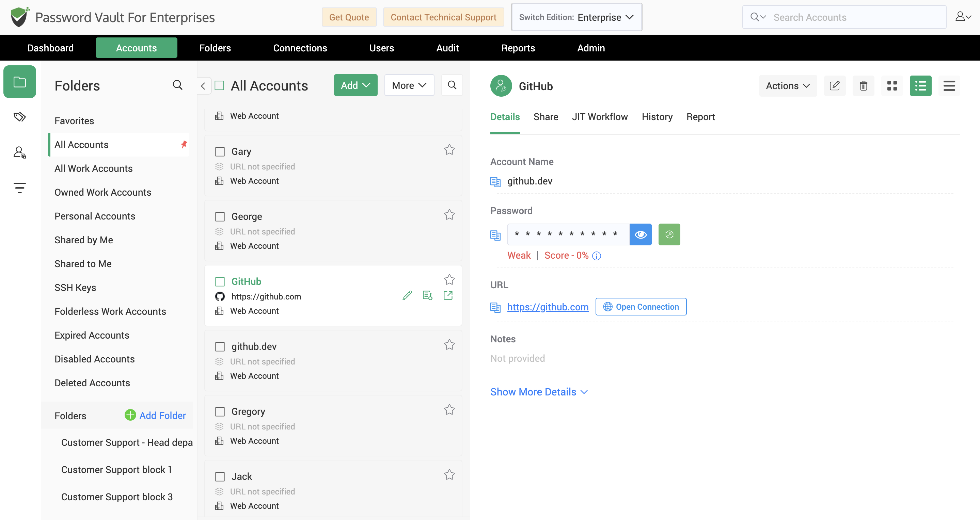Click the Get Quote button
The image size is (980, 520).
click(x=349, y=17)
